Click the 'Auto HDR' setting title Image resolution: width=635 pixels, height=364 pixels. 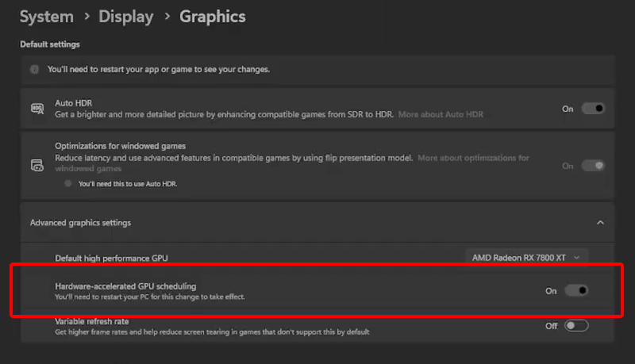click(73, 103)
